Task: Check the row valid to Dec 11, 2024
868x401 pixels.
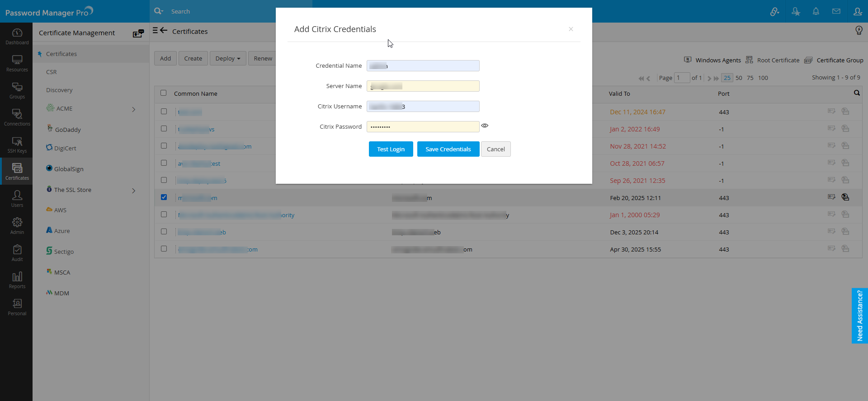Action: [164, 111]
